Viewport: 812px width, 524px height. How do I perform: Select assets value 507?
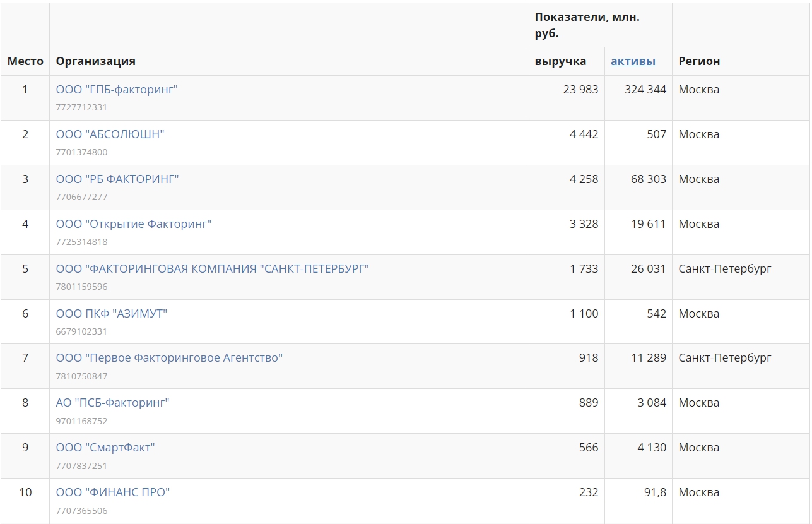[x=657, y=134]
